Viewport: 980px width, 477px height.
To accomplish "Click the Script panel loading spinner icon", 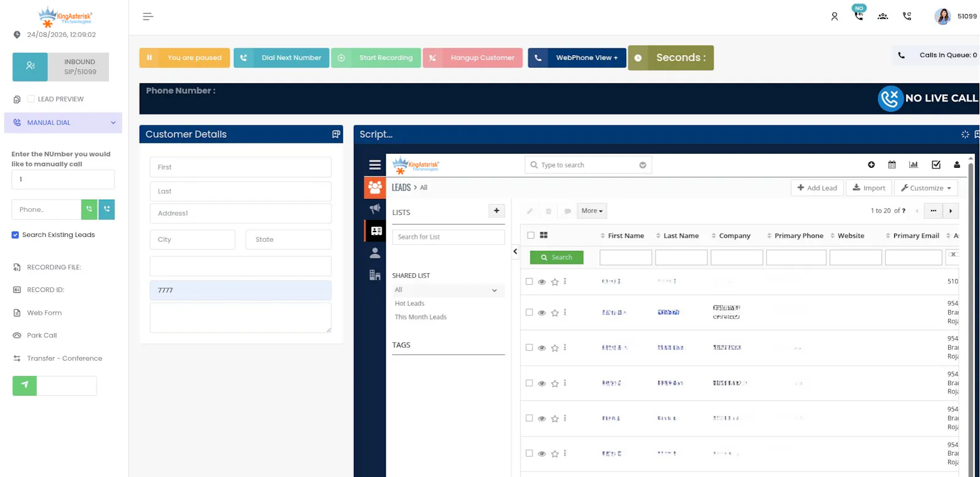I will click(x=965, y=134).
